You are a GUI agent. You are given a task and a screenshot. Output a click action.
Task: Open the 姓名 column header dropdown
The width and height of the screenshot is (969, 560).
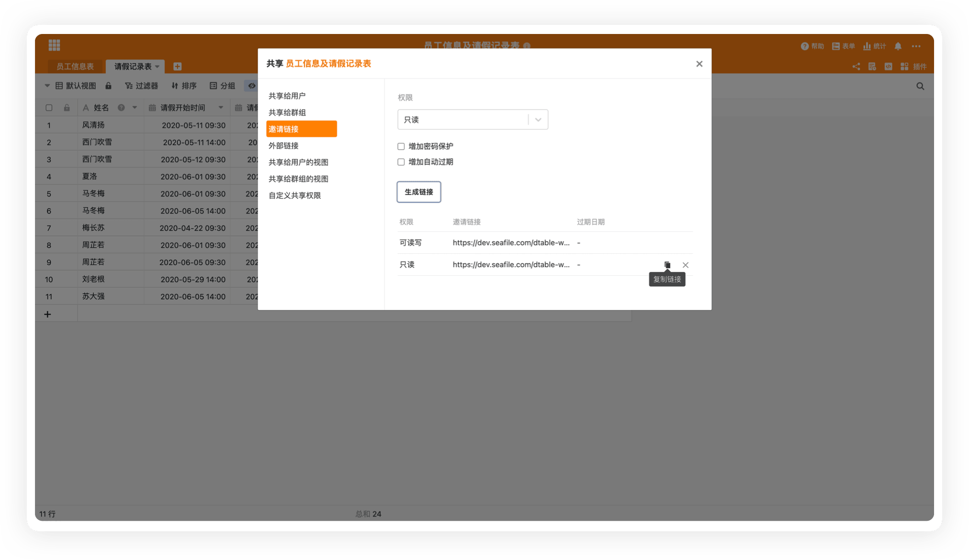[135, 108]
